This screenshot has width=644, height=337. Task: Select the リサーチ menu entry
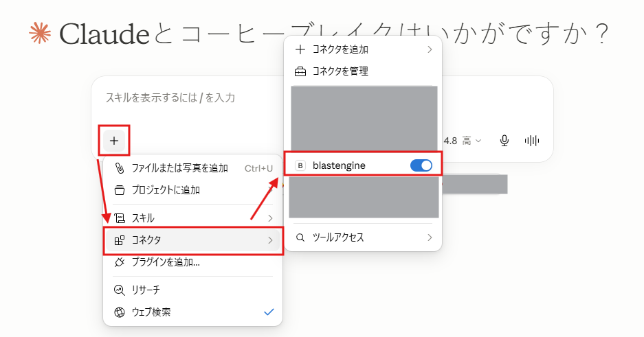point(193,290)
